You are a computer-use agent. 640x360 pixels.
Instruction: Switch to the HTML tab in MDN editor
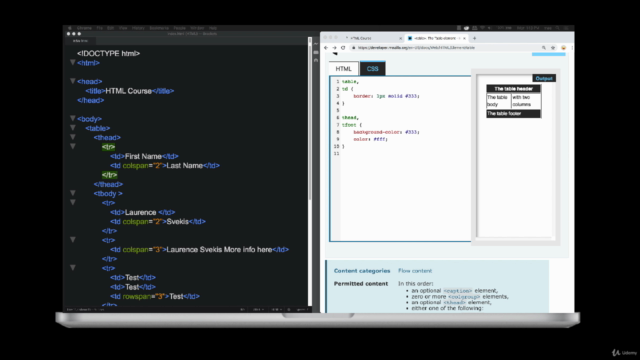tap(344, 69)
